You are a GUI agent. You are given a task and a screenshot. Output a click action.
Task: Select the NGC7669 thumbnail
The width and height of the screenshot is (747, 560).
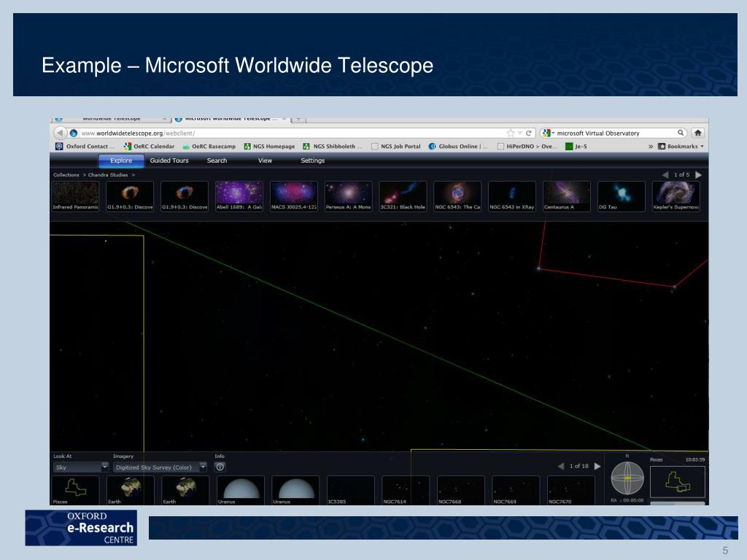point(516,490)
